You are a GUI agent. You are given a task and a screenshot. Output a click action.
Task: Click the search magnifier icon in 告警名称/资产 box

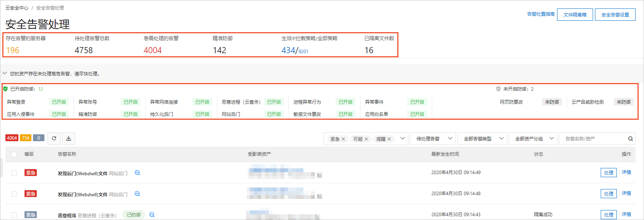click(x=630, y=139)
